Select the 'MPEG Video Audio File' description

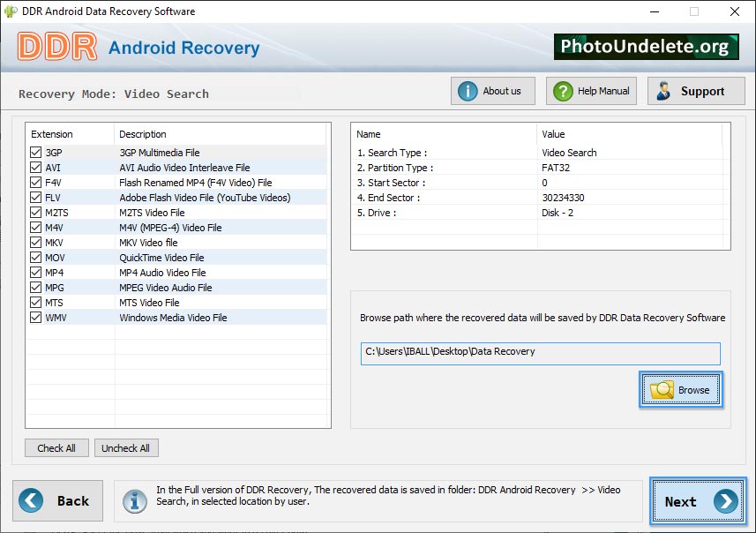(x=166, y=287)
